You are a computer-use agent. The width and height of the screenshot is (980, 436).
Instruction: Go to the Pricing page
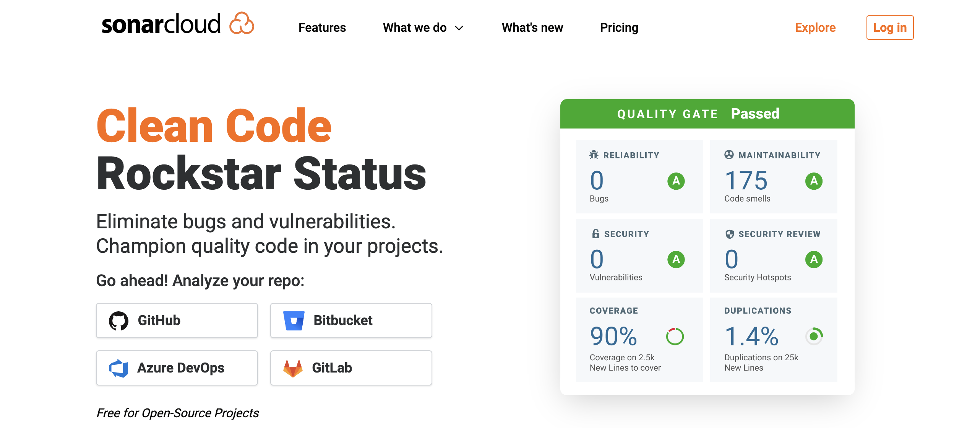[x=619, y=28]
